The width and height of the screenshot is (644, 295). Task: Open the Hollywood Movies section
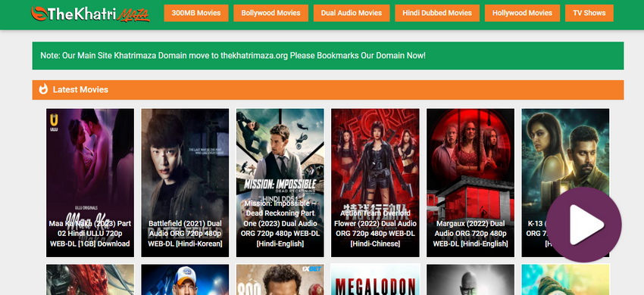pos(522,13)
